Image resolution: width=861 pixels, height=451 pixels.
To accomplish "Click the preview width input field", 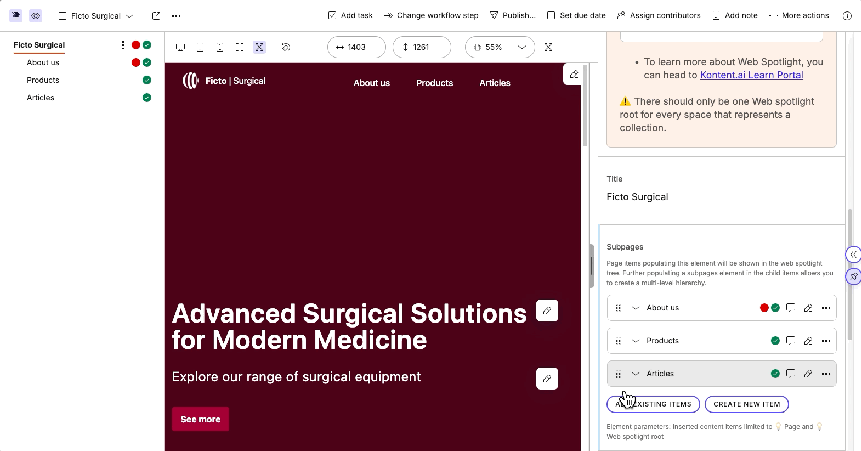I will [x=357, y=47].
